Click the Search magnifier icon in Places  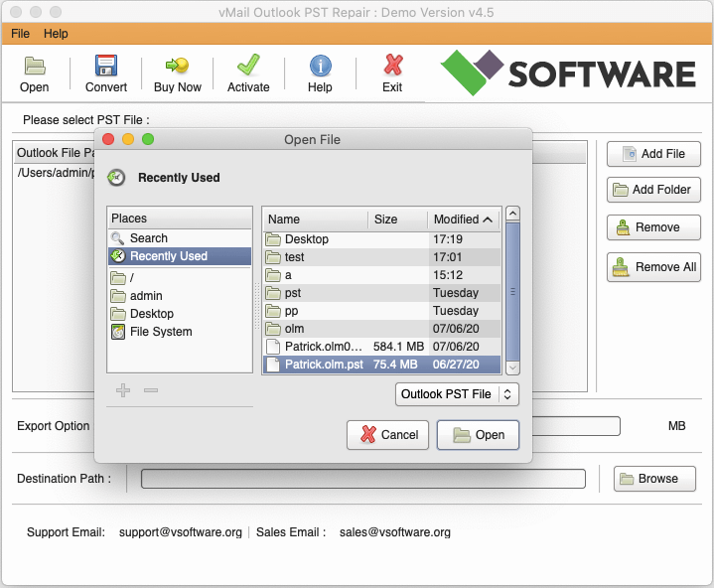coord(117,238)
